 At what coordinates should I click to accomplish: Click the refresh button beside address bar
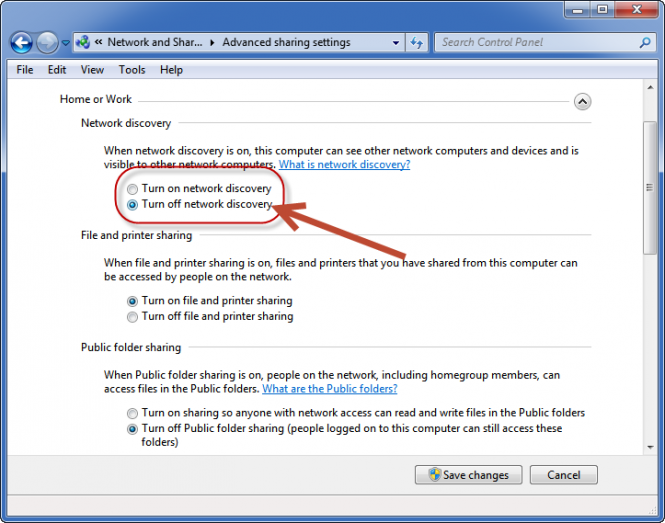[417, 43]
